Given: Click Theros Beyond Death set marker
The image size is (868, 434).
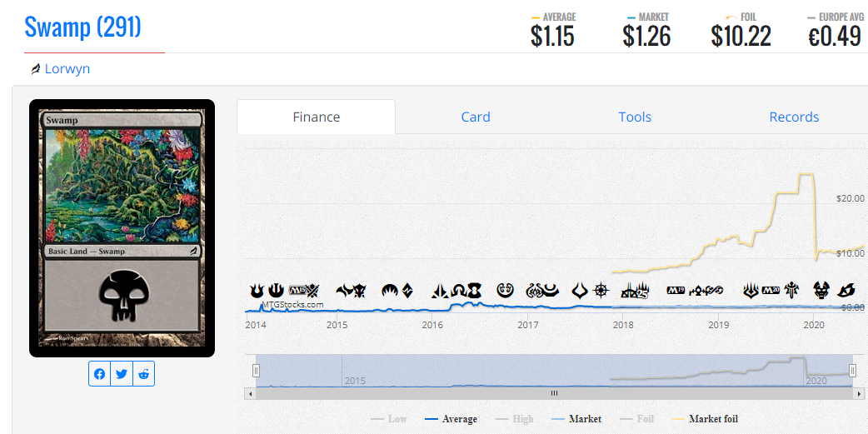Looking at the screenshot, I should tap(821, 290).
